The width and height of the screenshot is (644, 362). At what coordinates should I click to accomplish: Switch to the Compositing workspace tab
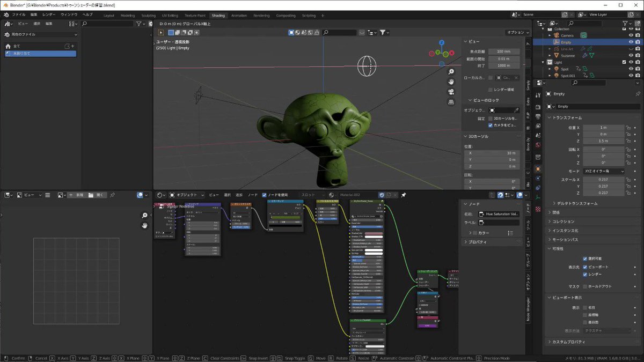286,16
